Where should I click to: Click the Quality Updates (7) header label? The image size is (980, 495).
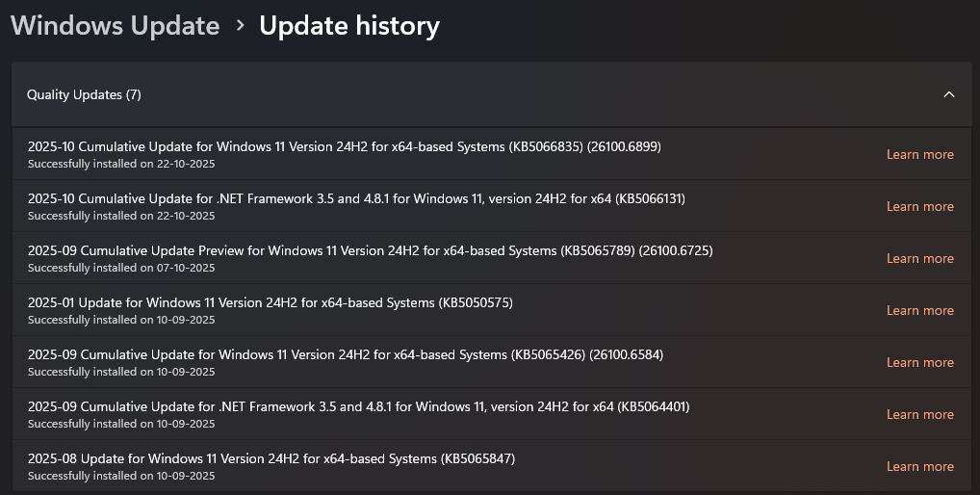84,94
